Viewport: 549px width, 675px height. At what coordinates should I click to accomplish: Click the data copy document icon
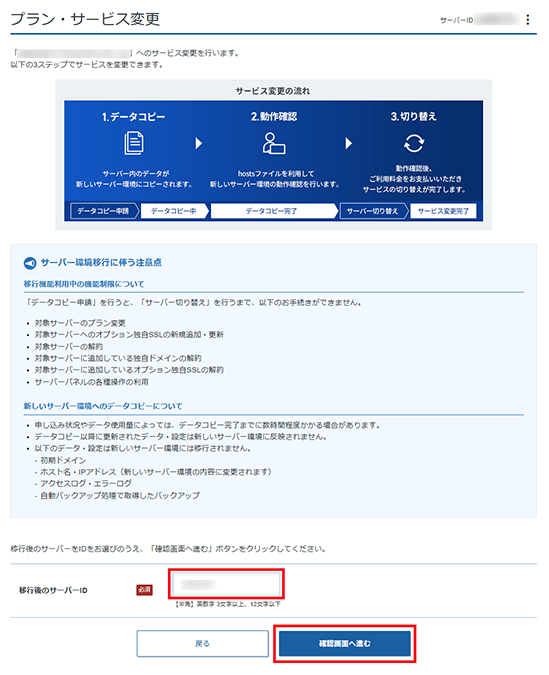133,143
